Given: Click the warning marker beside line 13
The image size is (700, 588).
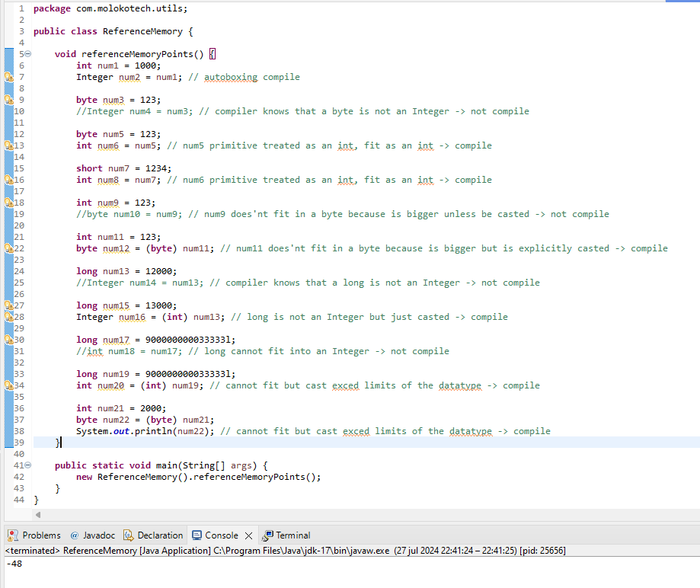Looking at the screenshot, I should tap(8, 145).
